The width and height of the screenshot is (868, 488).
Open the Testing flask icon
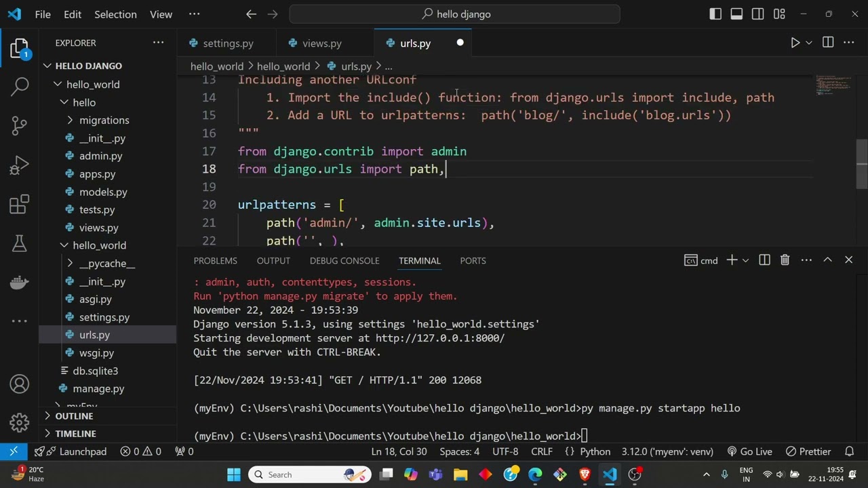tap(20, 243)
